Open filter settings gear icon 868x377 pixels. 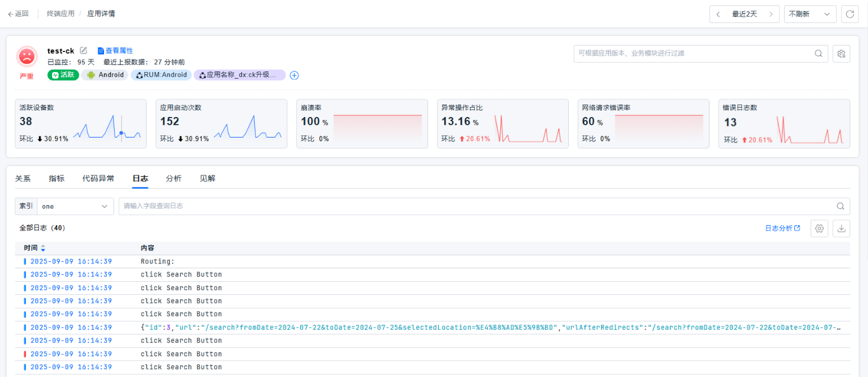[x=841, y=54]
